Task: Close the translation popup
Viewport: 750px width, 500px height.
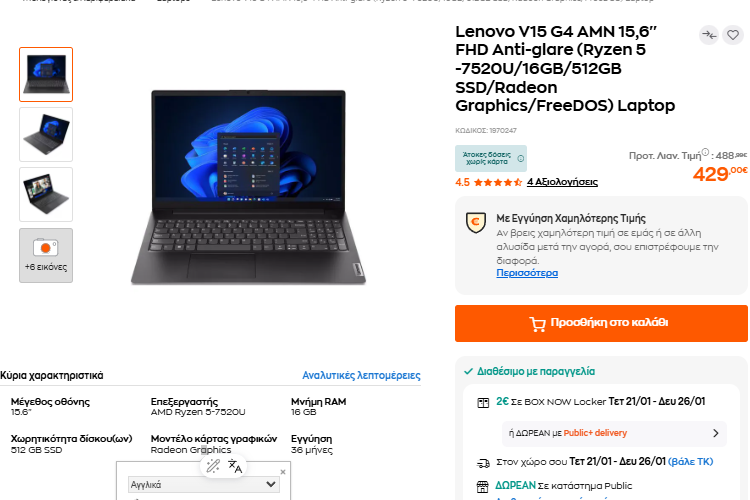Action: [283, 472]
